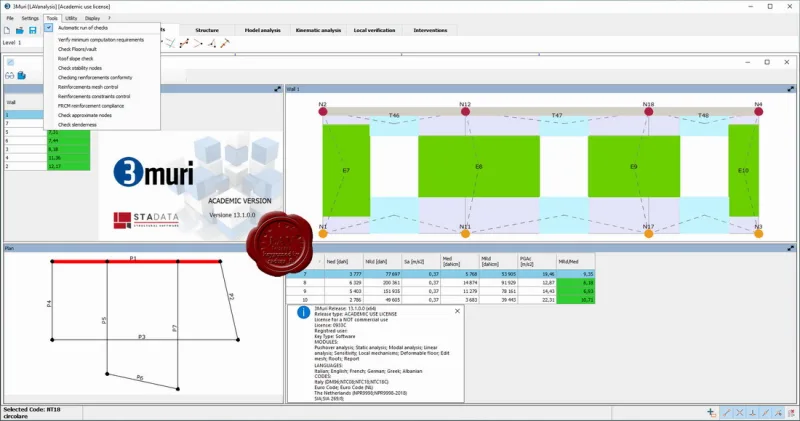Select wall row with value 12,17
The image size is (800, 421).
[x=47, y=166]
